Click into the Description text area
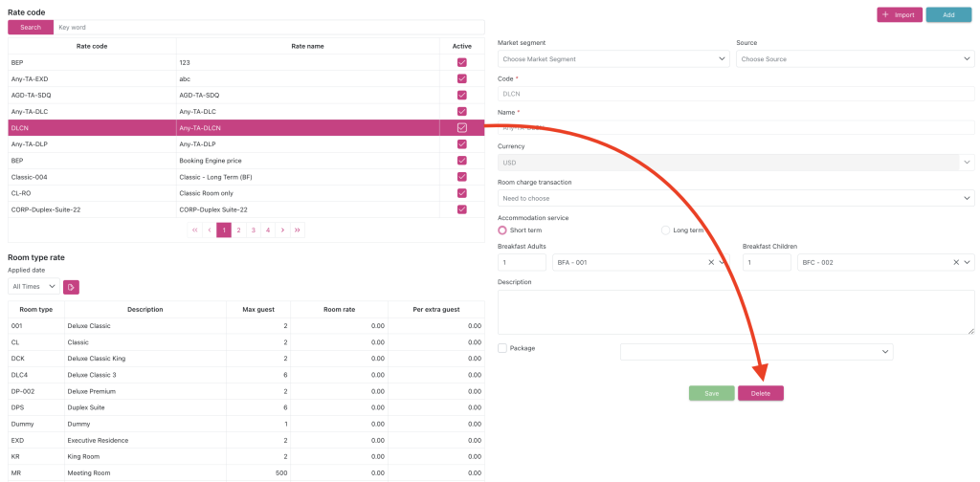Screen dimensions: 980x482 click(x=736, y=312)
